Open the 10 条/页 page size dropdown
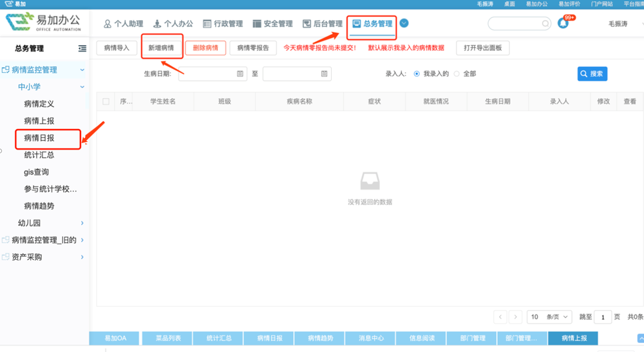Image resolution: width=644 pixels, height=352 pixels. point(549,317)
